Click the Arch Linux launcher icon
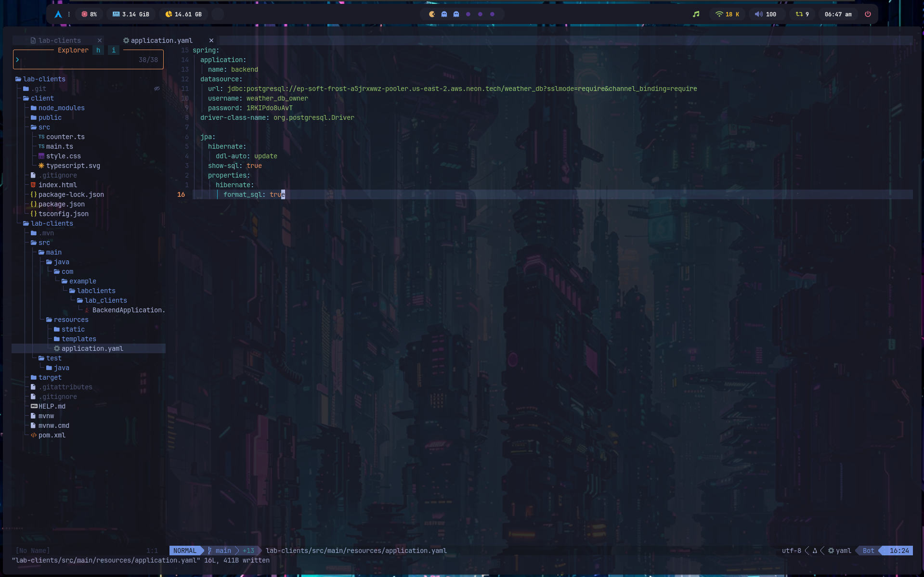Image resolution: width=924 pixels, height=577 pixels. 58,14
